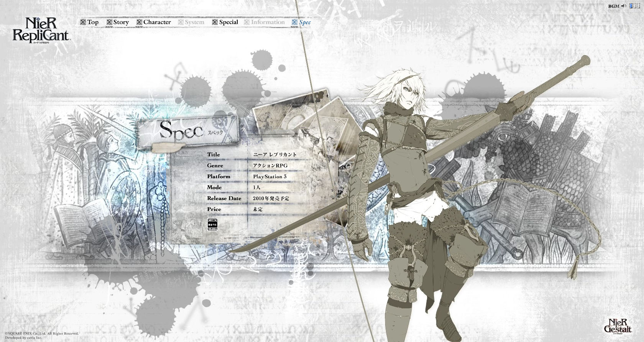644x342 pixels.
Task: Go to the Character page
Action: pyautogui.click(x=154, y=22)
